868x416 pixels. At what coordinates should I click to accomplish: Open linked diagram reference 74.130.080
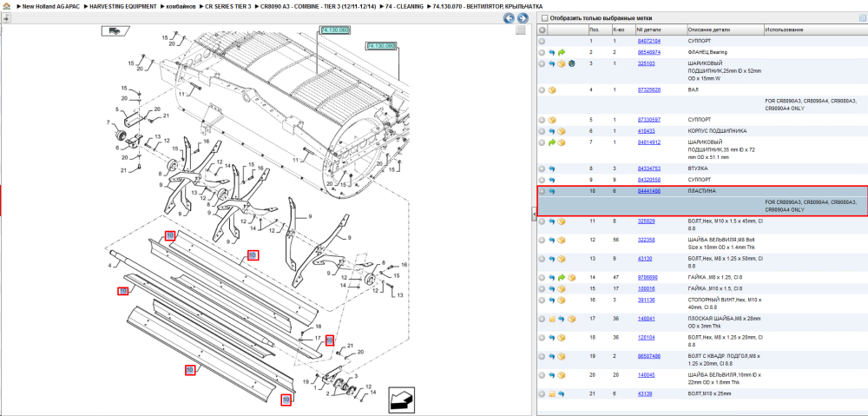(x=381, y=46)
